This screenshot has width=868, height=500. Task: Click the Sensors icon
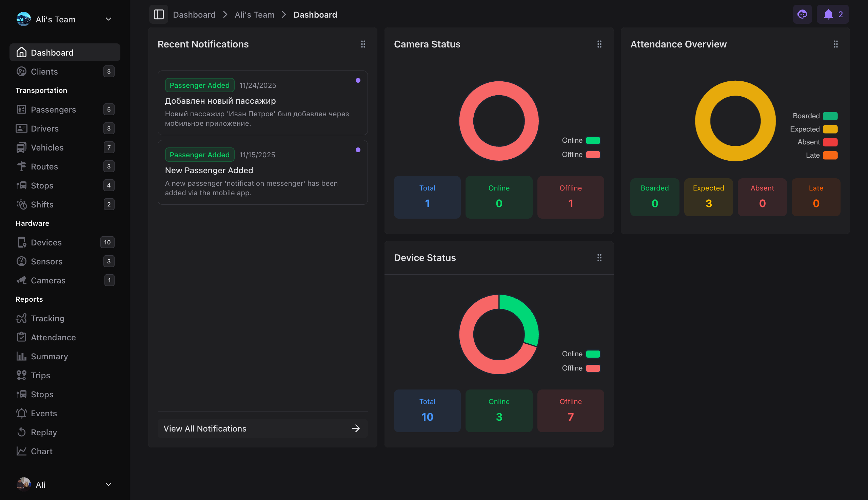pos(21,261)
